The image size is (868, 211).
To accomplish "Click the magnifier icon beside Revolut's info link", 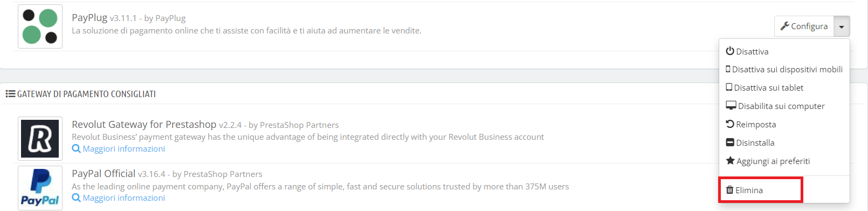I will pyautogui.click(x=76, y=148).
